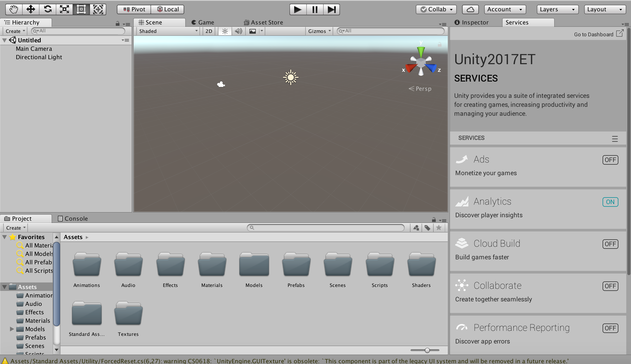Toggle Local handle rotation mode
Viewport: 631px width, 364px height.
tap(168, 9)
